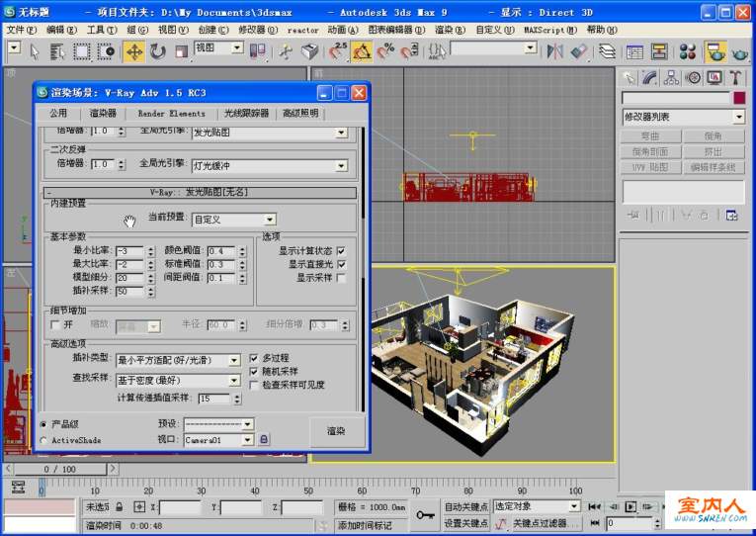The width and height of the screenshot is (756, 536).
Task: Enable 检查采样可见度 checkbox
Action: [x=254, y=385]
